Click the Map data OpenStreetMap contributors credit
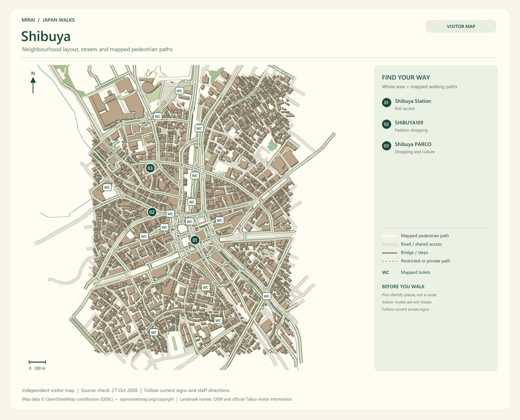Image resolution: width=520 pixels, height=420 pixels. click(x=68, y=399)
